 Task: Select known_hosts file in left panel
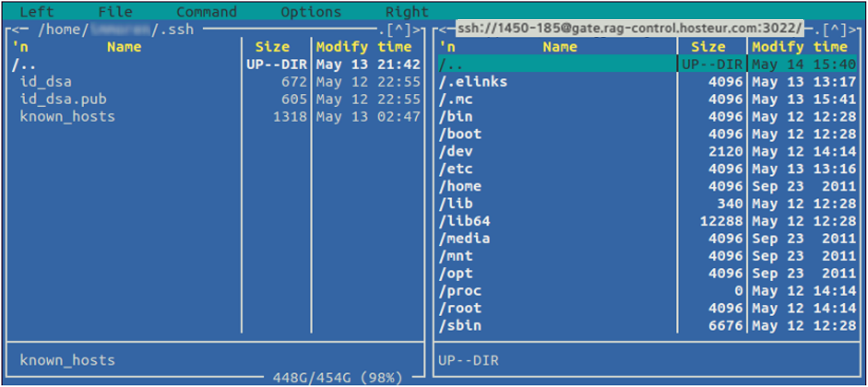(x=68, y=117)
